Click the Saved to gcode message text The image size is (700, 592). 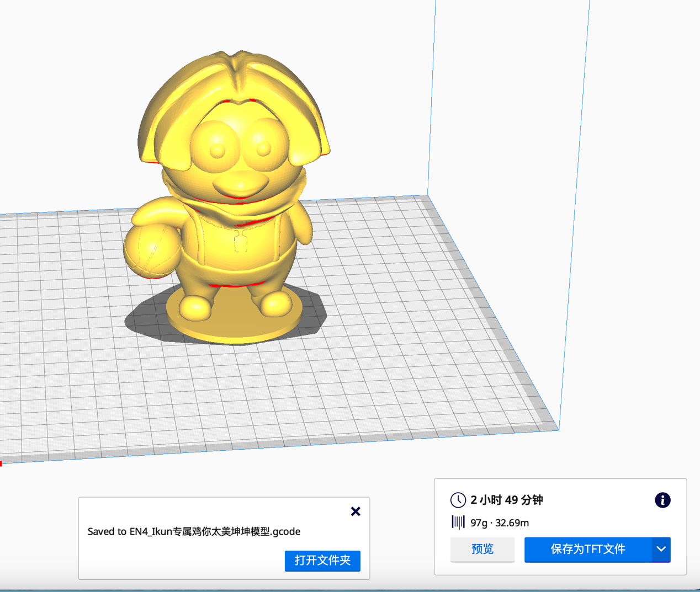pyautogui.click(x=194, y=531)
